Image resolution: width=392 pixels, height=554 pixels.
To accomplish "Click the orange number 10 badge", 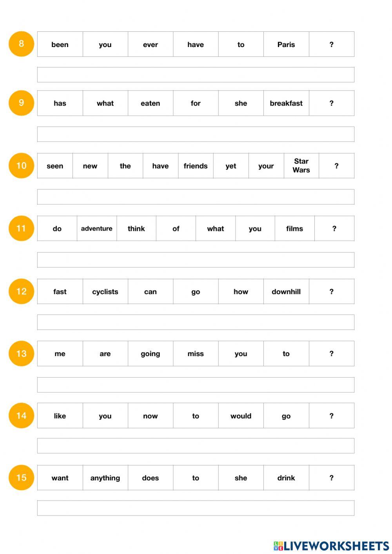I will pos(21,165).
